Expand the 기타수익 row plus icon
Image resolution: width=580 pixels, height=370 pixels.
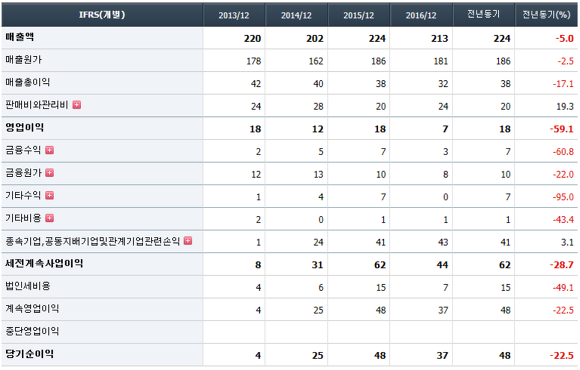[50, 195]
